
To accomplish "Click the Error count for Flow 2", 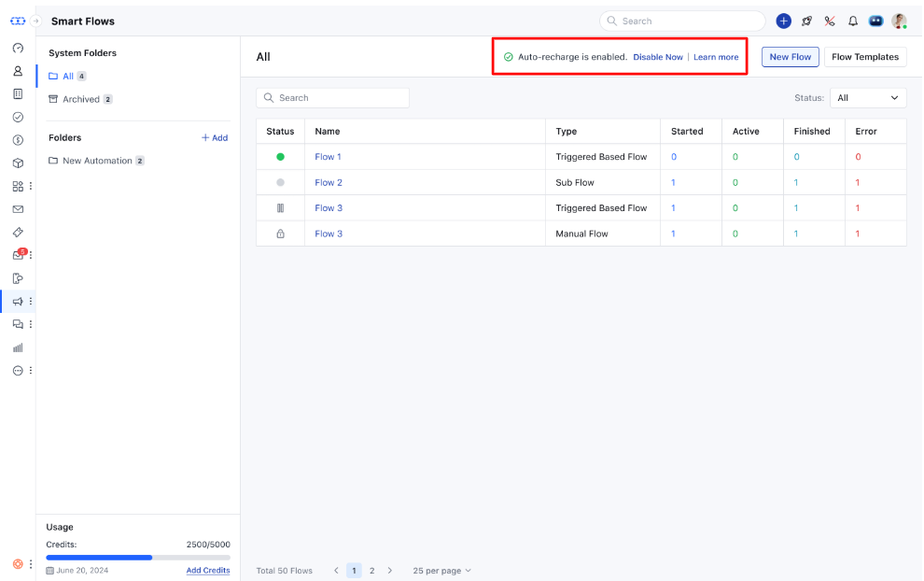I will [x=858, y=182].
